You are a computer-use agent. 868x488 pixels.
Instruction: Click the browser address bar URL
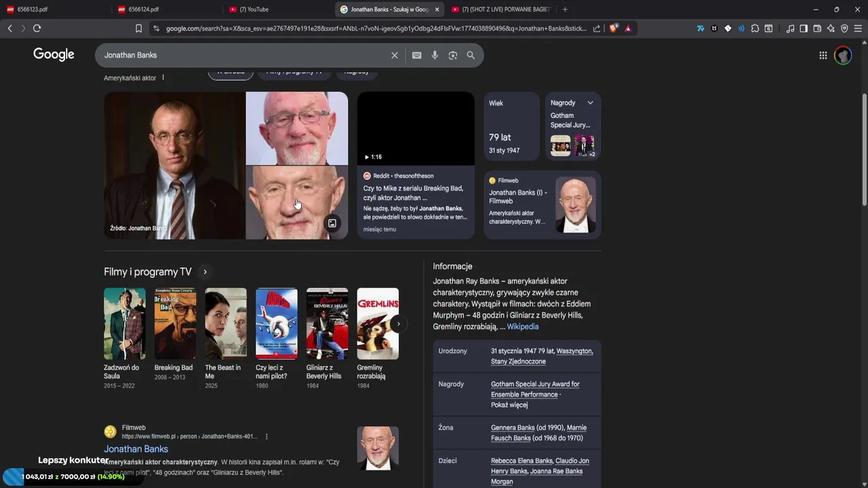(x=376, y=28)
